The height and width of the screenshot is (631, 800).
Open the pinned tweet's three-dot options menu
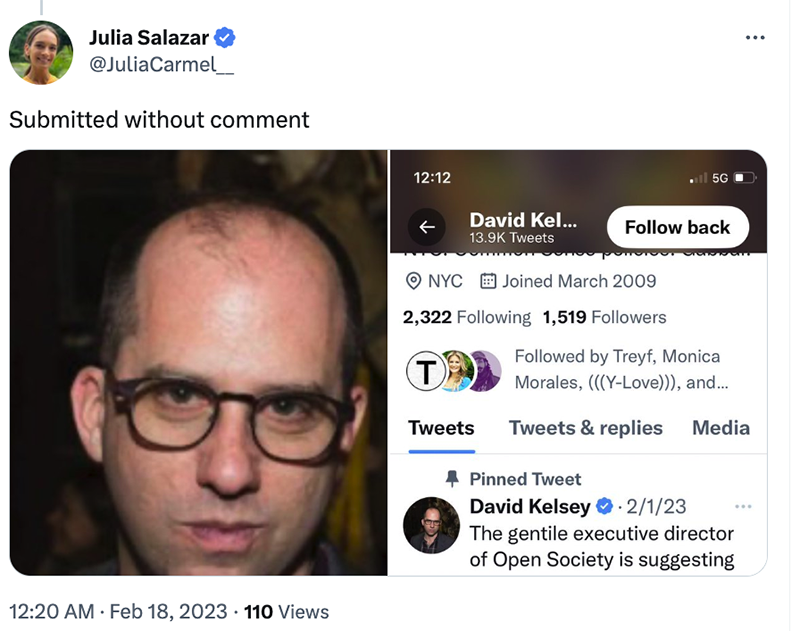click(x=742, y=506)
